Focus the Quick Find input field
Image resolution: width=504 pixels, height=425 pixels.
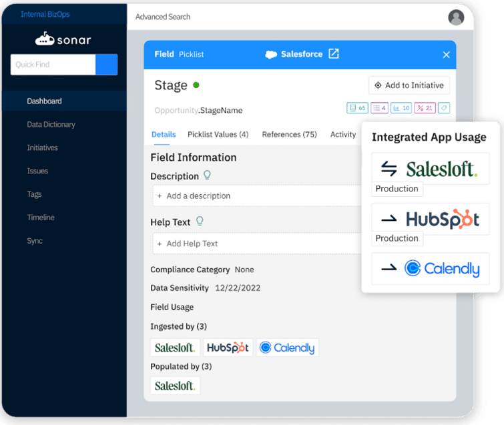[x=53, y=65]
